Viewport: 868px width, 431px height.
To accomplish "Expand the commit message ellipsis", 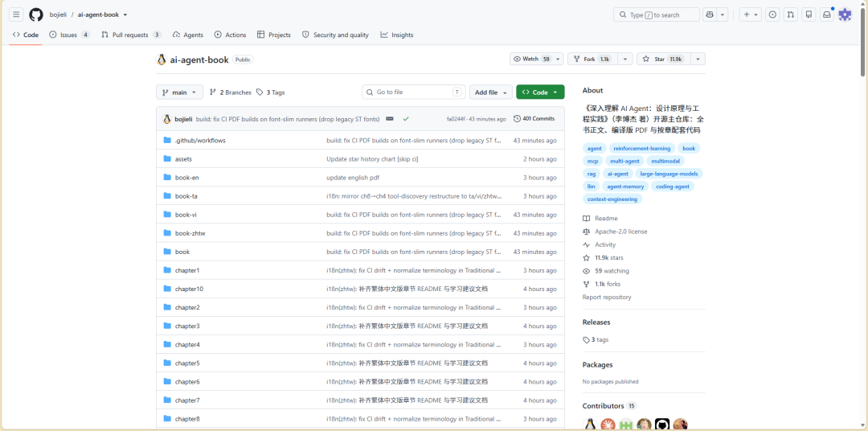I will pos(390,118).
